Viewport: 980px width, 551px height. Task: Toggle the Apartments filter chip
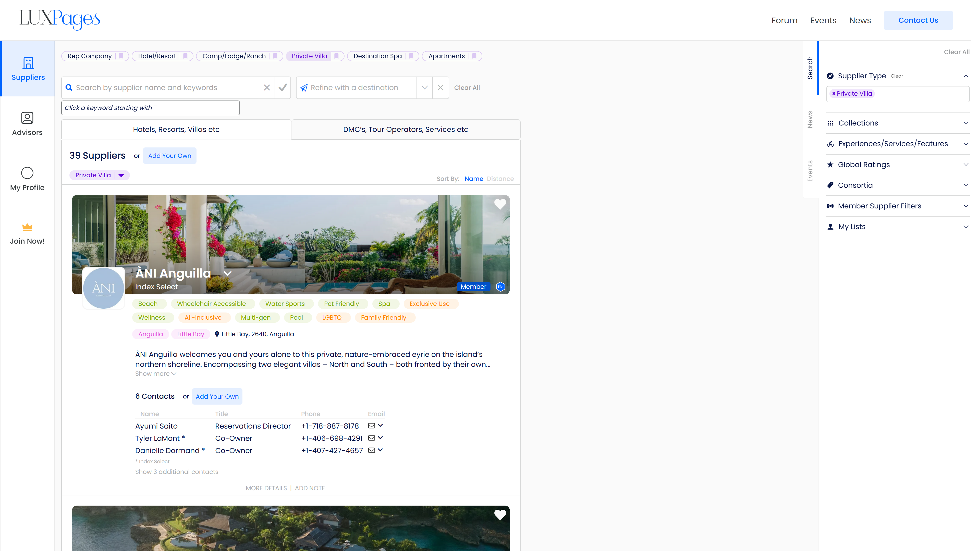click(446, 56)
